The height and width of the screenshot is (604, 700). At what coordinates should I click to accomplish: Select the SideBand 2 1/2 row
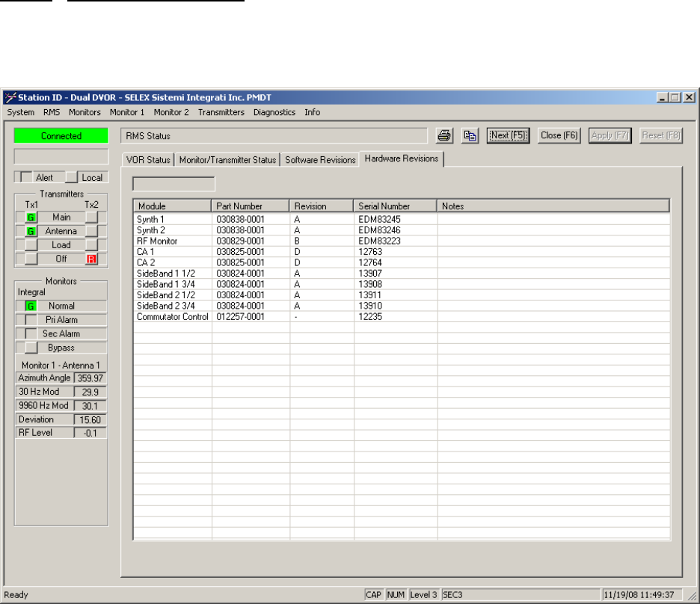coord(402,295)
